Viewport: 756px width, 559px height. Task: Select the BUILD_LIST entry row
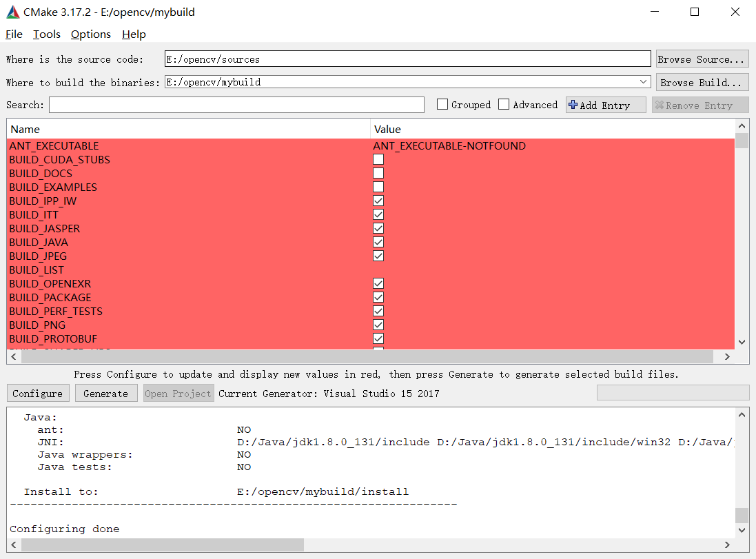tap(370, 270)
